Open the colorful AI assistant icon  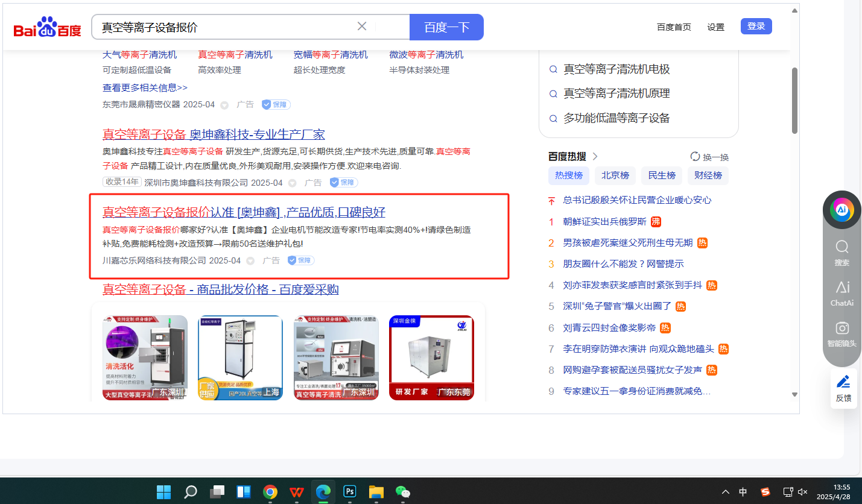click(842, 210)
